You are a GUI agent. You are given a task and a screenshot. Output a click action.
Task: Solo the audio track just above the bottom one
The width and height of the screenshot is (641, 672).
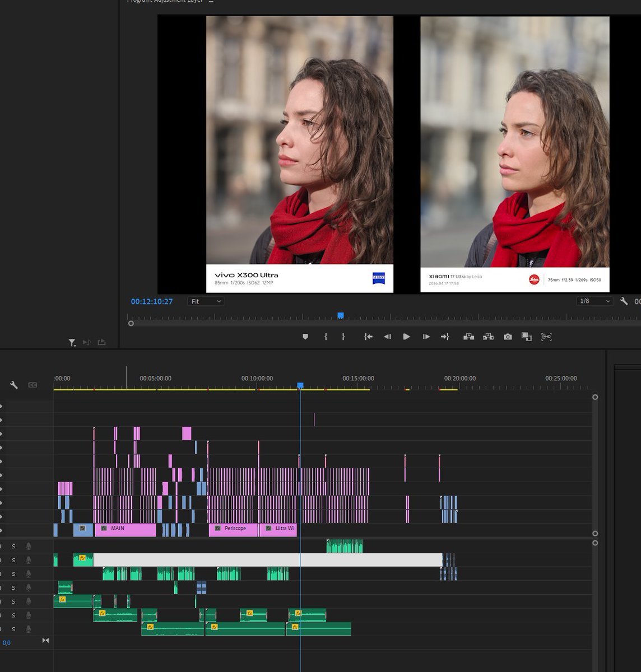pos(13,615)
